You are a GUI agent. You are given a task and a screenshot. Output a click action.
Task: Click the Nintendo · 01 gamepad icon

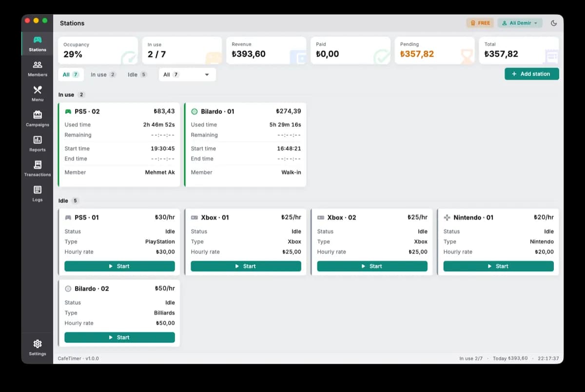447,218
